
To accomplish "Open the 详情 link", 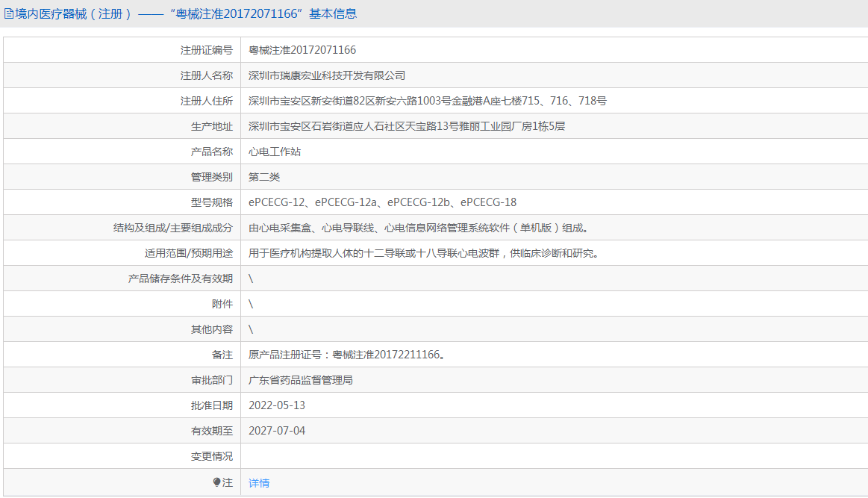I will point(259,483).
